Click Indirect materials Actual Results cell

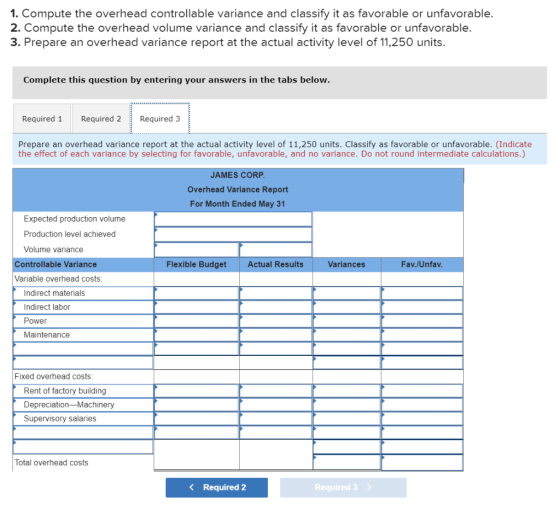point(276,293)
